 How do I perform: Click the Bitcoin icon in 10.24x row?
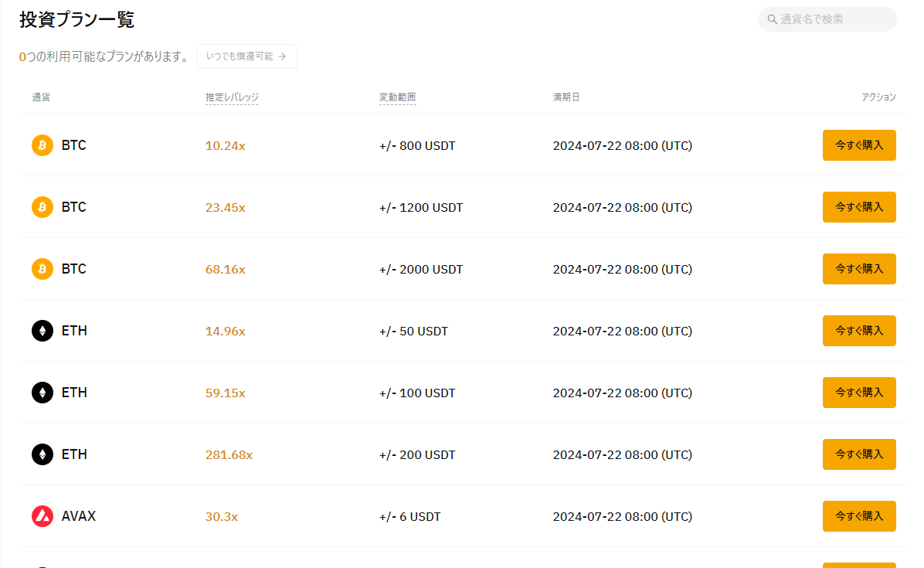(x=42, y=145)
